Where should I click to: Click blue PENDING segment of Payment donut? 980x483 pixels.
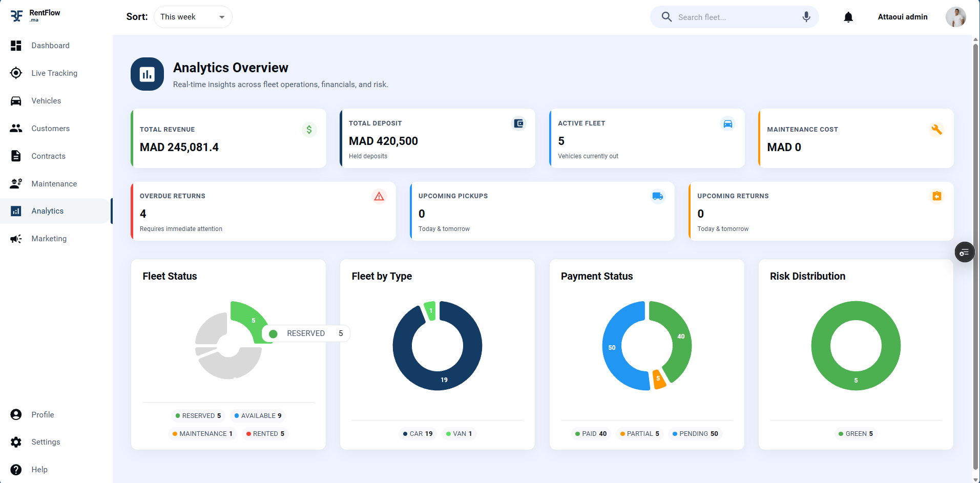(612, 348)
